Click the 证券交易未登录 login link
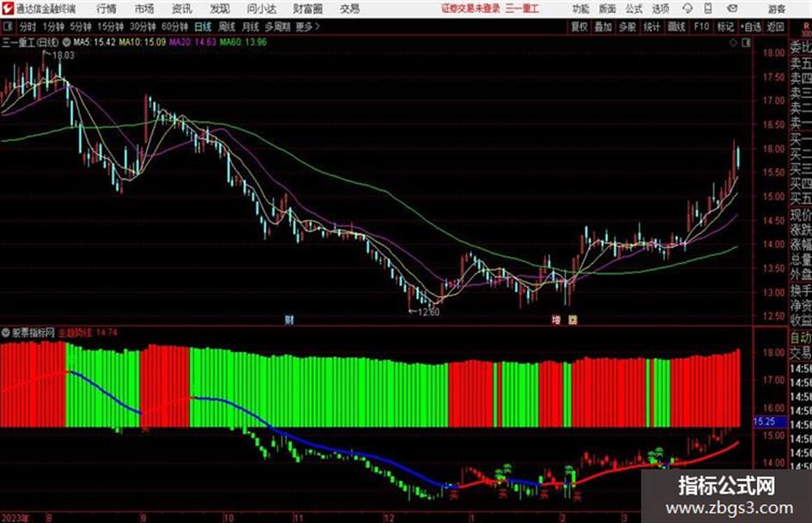The image size is (812, 523). click(471, 9)
